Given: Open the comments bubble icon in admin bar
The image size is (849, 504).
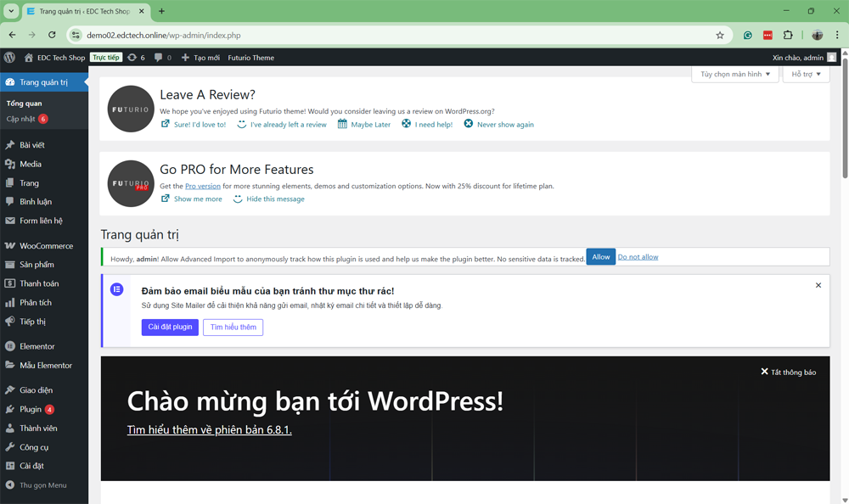Looking at the screenshot, I should tap(158, 58).
